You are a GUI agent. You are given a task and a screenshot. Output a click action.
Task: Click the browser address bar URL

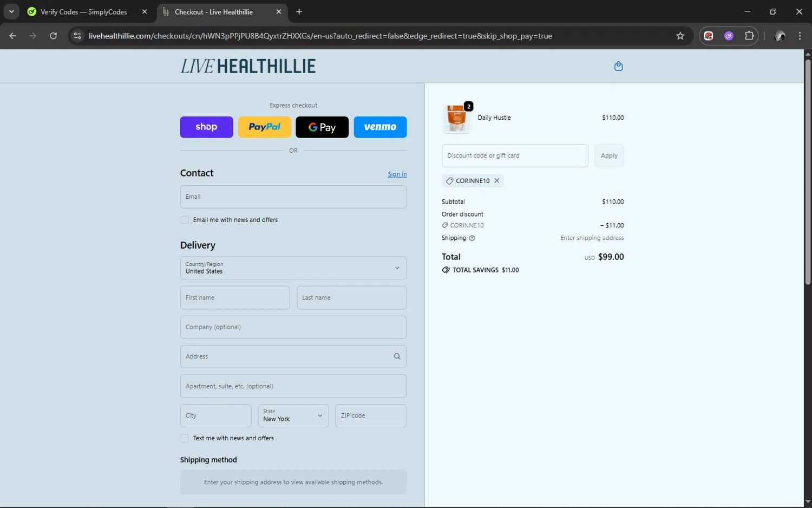tap(320, 36)
